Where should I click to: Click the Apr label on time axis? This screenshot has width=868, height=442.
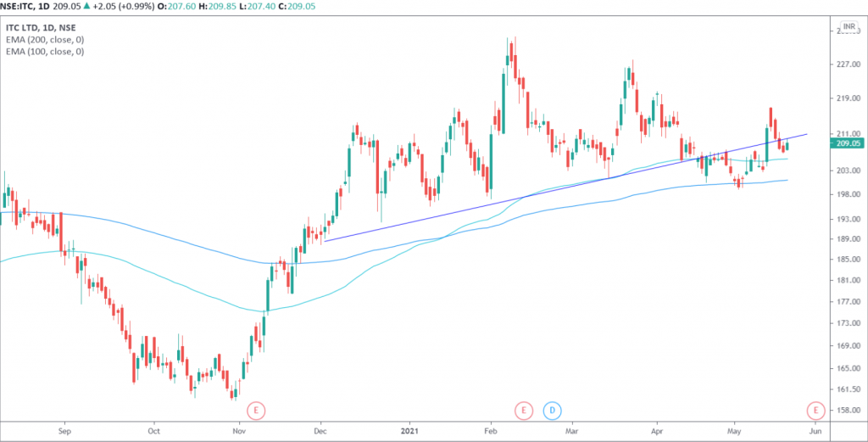tap(655, 431)
